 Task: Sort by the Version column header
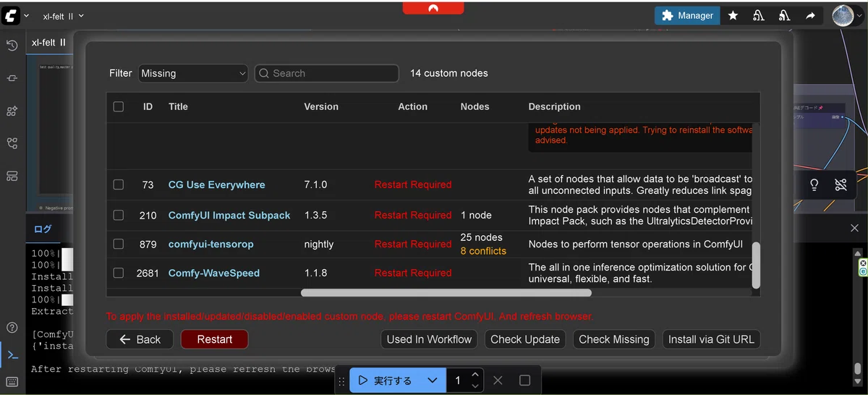[x=321, y=106]
